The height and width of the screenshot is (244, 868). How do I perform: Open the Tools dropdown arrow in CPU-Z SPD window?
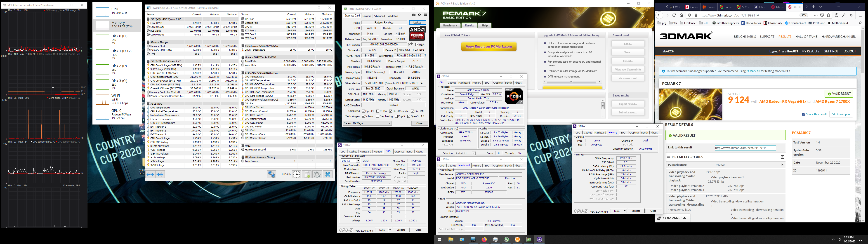coord(390,230)
